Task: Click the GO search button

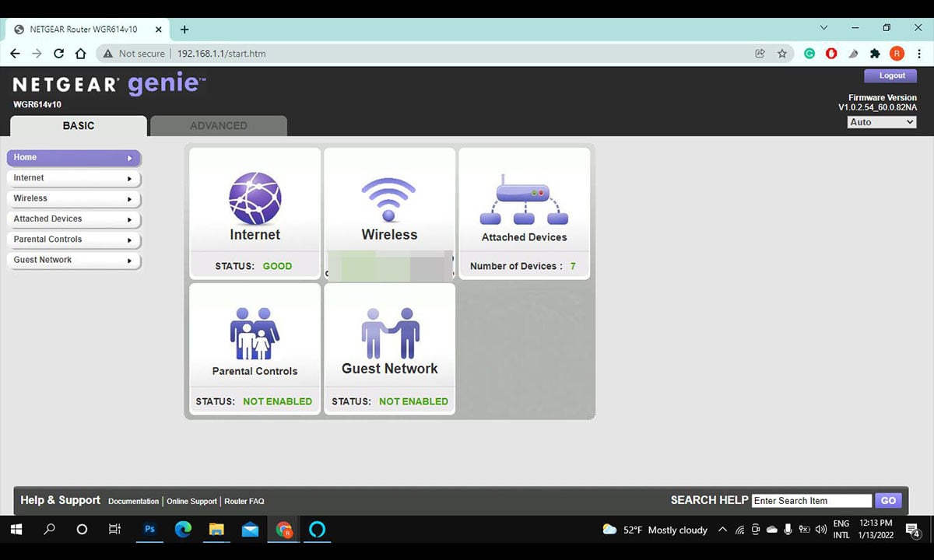Action: [888, 500]
